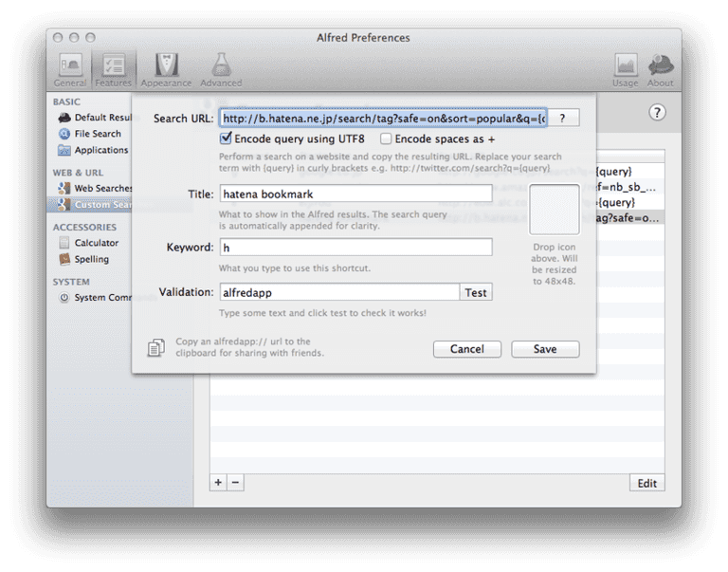The height and width of the screenshot is (572, 728).
Task: Click the red close window button
Action: [58, 38]
